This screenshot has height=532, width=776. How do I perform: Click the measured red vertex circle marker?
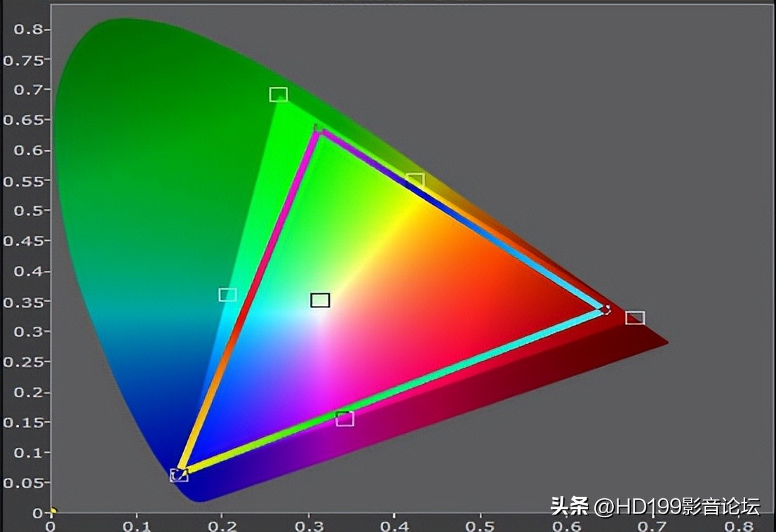606,310
